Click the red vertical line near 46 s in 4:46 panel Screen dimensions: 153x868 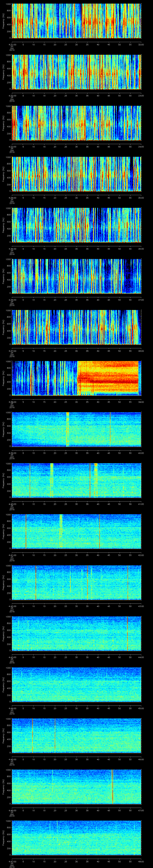pos(112,786)
